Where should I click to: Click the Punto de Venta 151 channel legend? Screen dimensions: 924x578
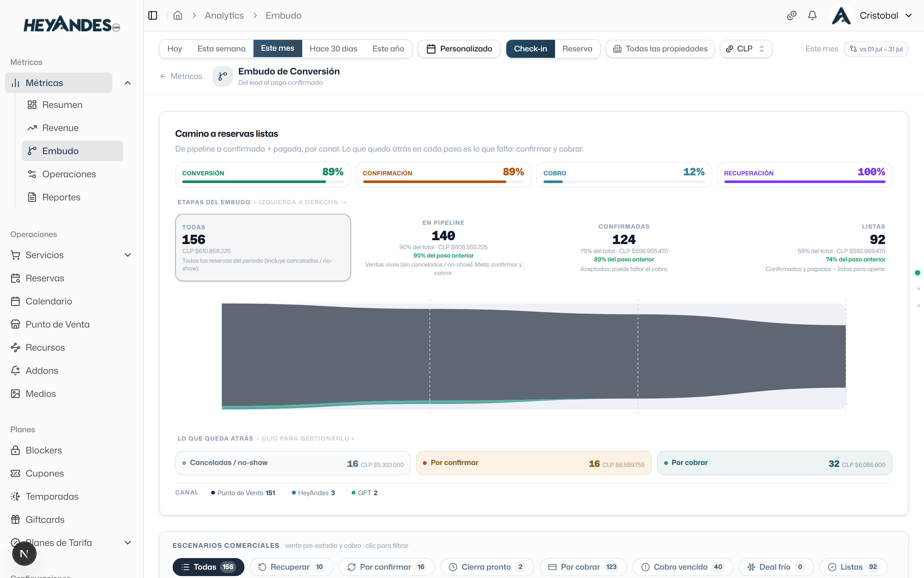(243, 493)
